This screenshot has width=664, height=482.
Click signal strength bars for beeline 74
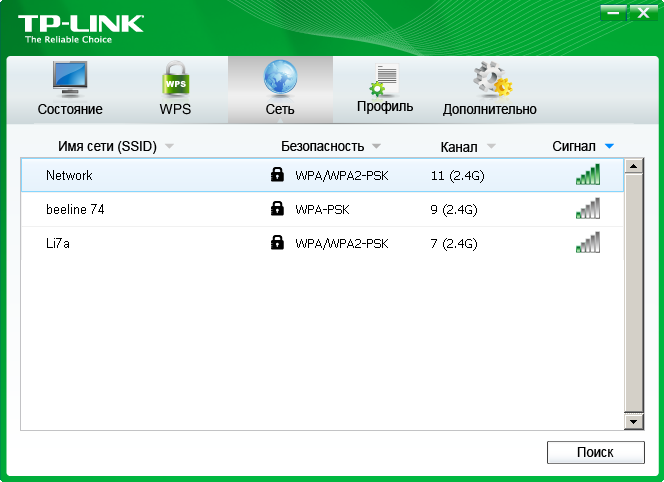click(588, 208)
